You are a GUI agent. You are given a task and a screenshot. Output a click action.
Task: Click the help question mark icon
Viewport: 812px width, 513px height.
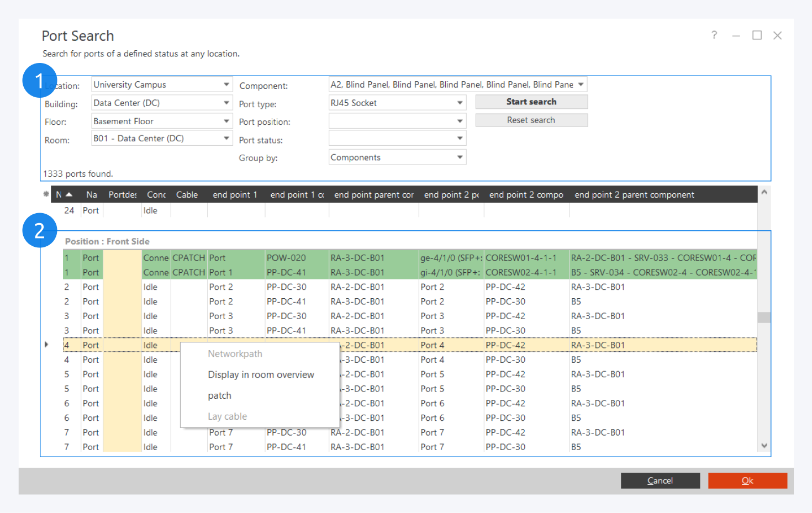[x=714, y=35]
